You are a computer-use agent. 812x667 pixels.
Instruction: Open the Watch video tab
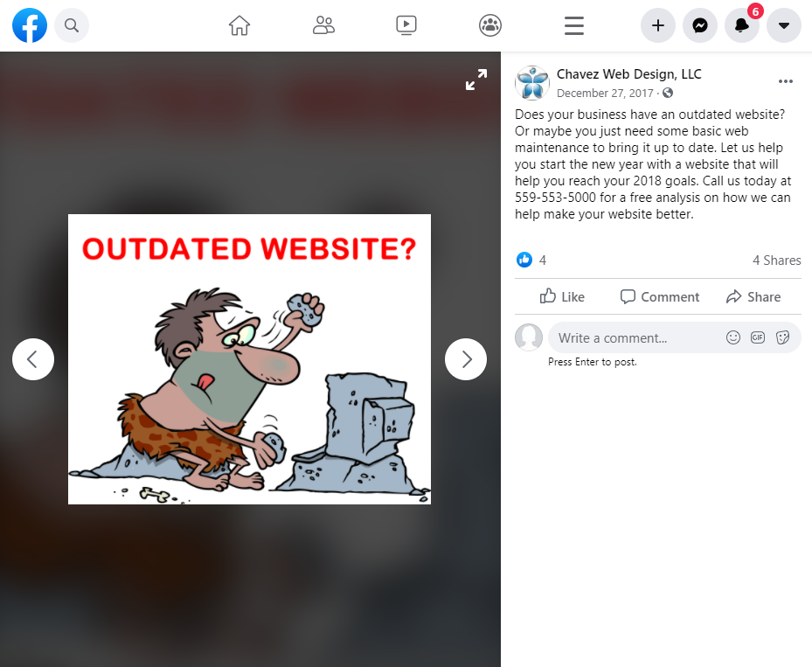[406, 25]
